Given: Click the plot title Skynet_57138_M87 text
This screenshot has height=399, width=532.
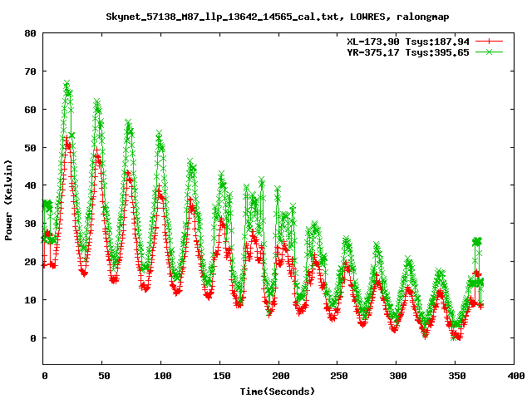Looking at the screenshot, I should 277,17.
